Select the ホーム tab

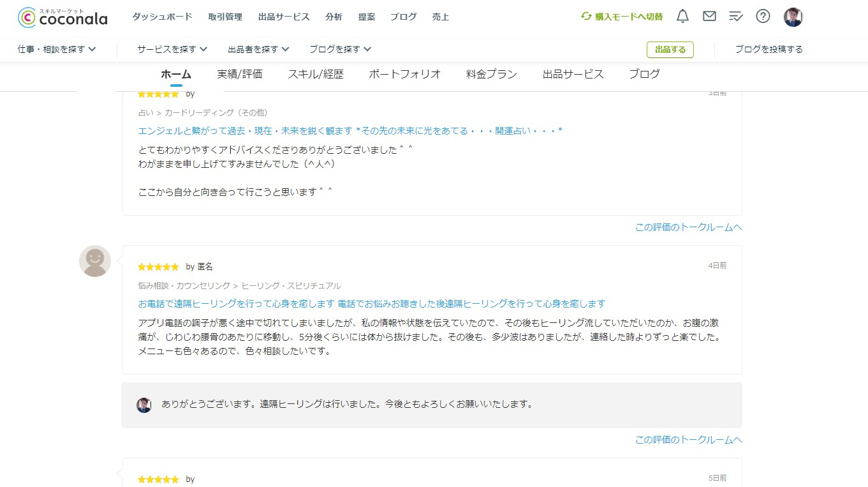tap(176, 74)
